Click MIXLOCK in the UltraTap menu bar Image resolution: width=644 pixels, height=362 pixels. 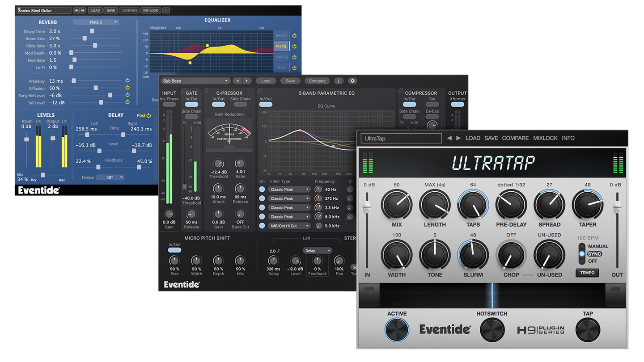[545, 138]
